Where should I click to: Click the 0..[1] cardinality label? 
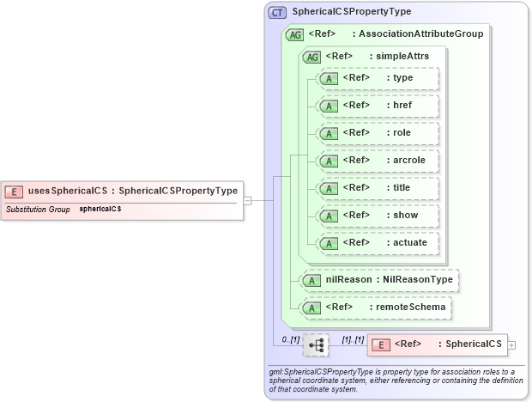pyautogui.click(x=290, y=339)
